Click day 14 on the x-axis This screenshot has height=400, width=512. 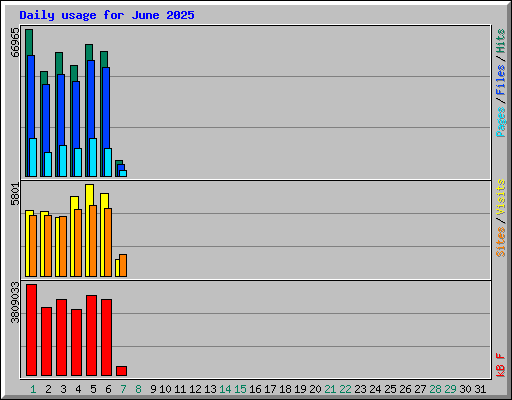(225, 389)
